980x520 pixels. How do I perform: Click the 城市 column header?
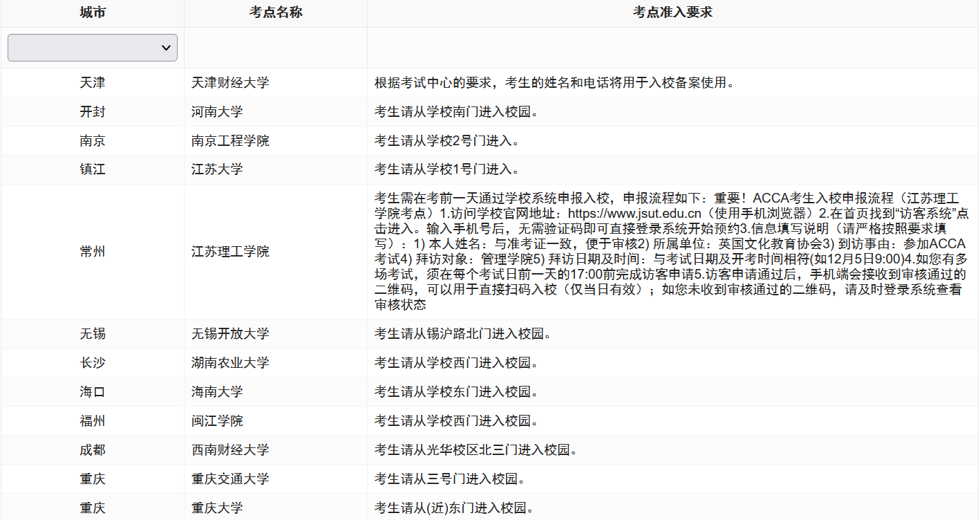pyautogui.click(x=93, y=12)
